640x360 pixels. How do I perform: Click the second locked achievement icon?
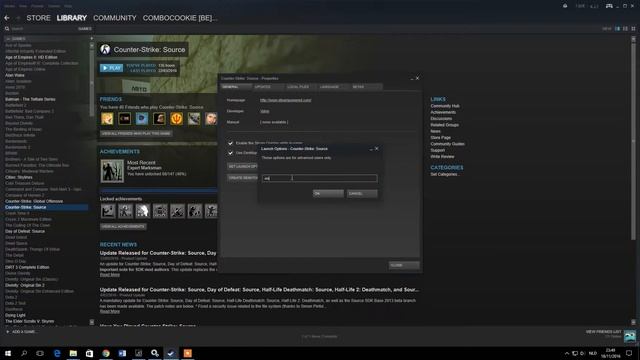125,211
